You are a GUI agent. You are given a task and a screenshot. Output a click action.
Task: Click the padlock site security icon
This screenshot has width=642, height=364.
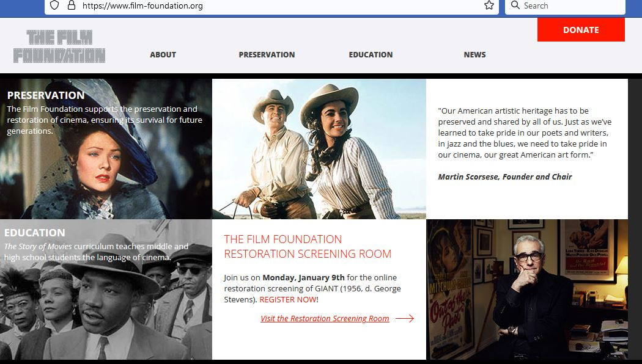pos(72,5)
